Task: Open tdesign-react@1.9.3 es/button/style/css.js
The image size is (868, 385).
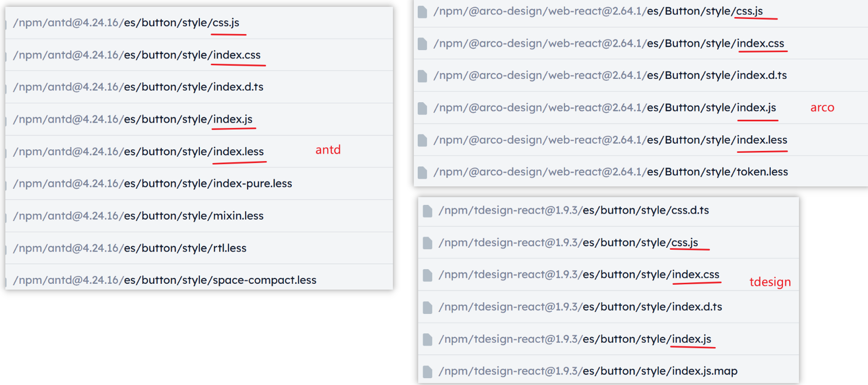Action: coord(568,242)
